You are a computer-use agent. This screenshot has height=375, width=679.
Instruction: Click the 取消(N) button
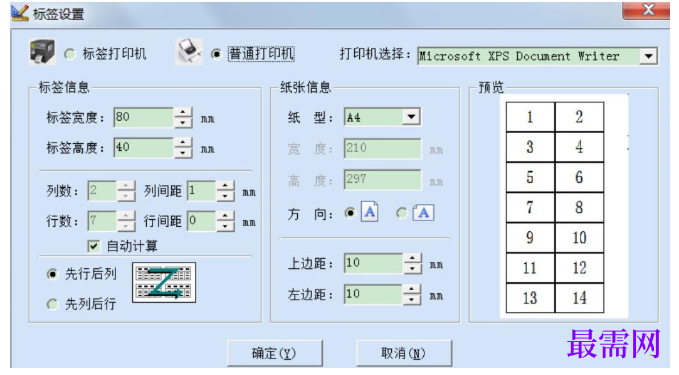coord(404,353)
